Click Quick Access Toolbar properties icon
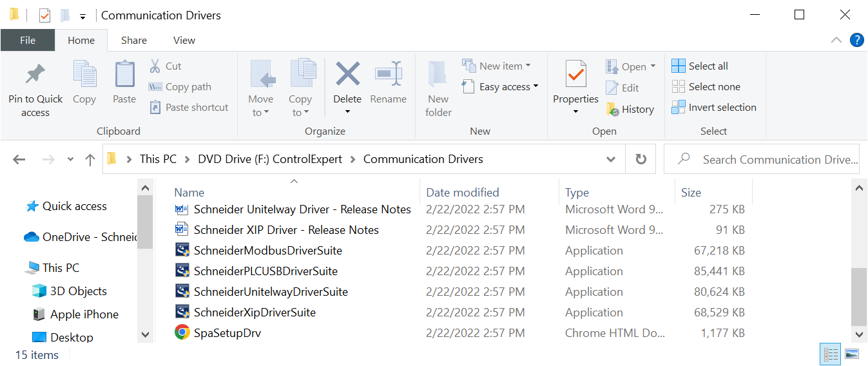868x366 pixels. tap(44, 15)
